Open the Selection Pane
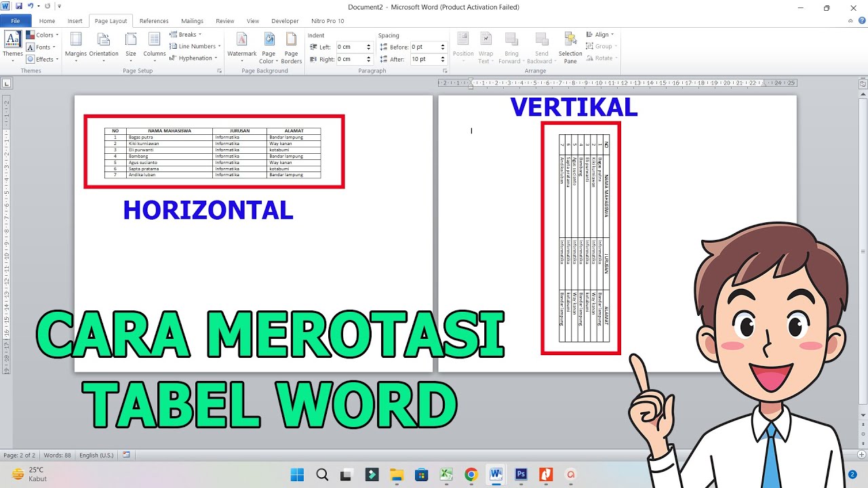 [570, 47]
